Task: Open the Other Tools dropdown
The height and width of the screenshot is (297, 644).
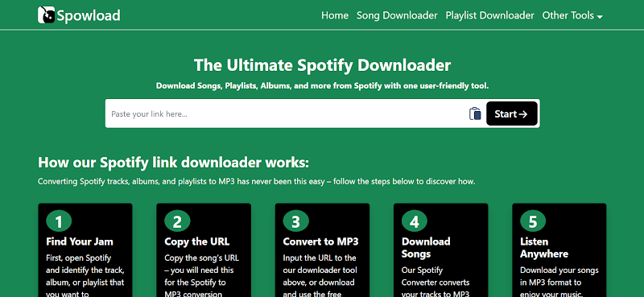Action: pos(572,15)
